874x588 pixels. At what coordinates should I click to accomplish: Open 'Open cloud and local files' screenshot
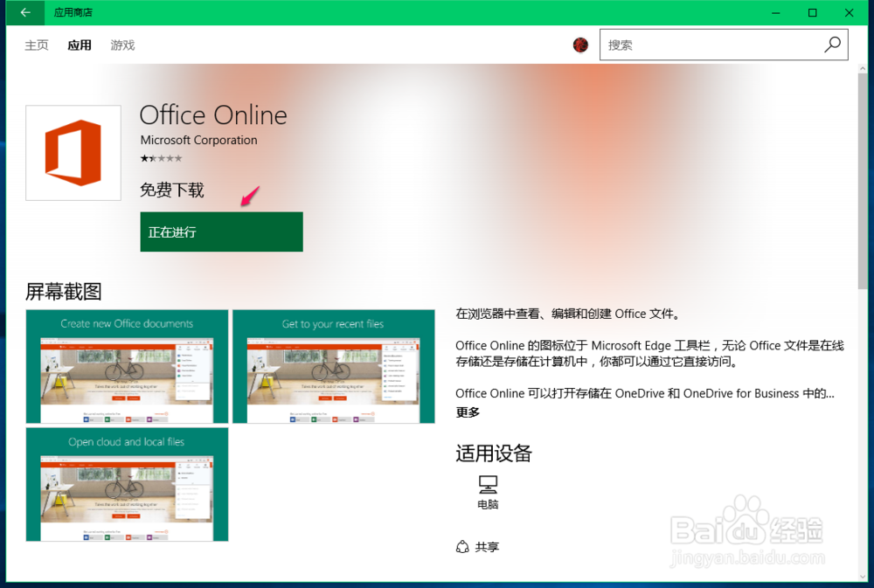point(127,484)
